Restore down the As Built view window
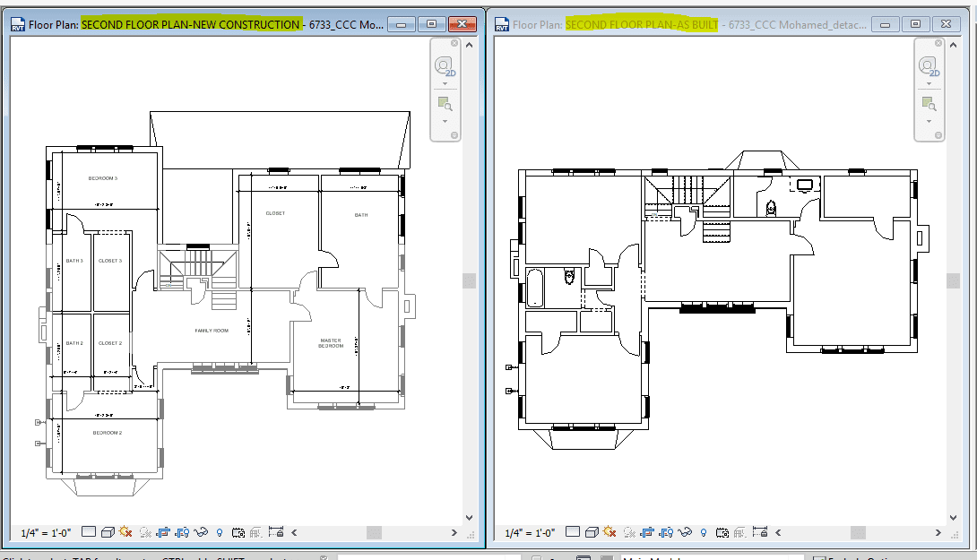 pyautogui.click(x=914, y=24)
